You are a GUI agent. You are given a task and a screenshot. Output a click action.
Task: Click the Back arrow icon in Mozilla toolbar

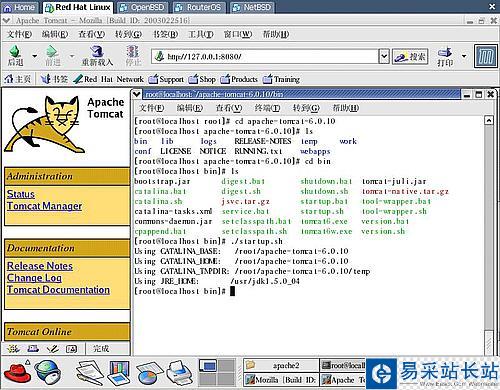[15, 52]
